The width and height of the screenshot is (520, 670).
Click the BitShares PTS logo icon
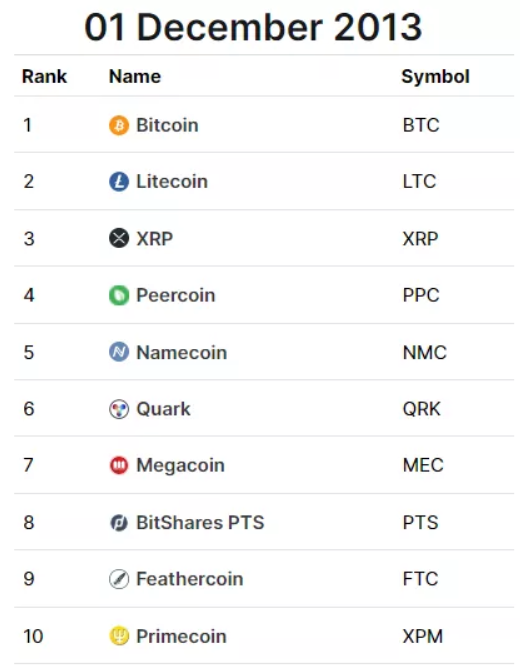coord(119,523)
